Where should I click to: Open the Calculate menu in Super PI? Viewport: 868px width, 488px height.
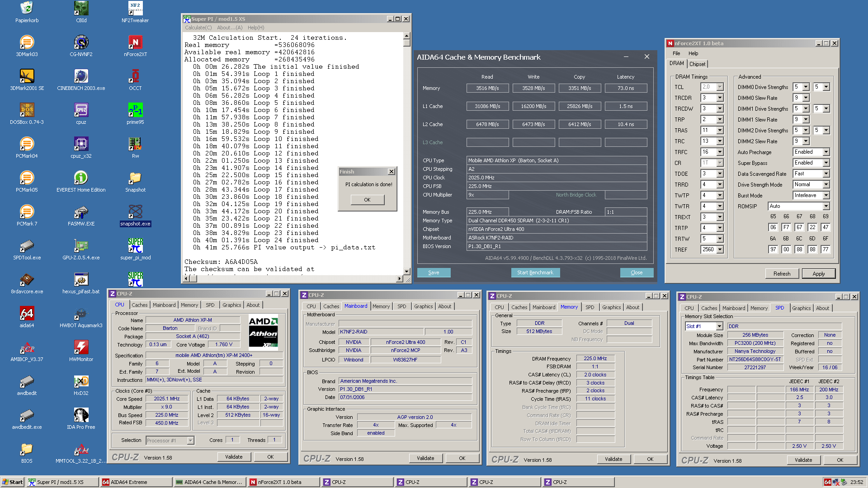pos(198,28)
